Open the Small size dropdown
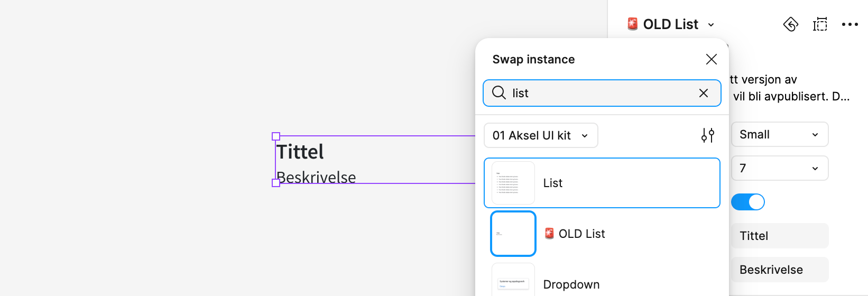868x296 pixels. coord(779,135)
